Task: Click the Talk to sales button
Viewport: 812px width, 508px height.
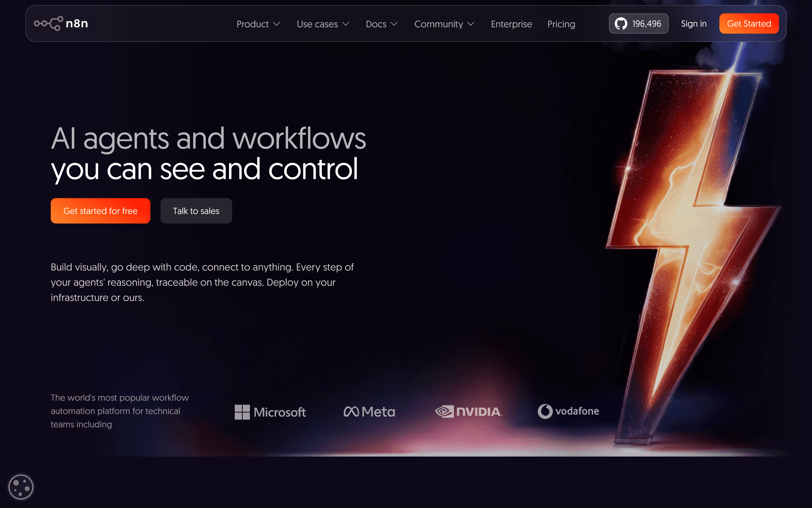Action: coord(196,211)
